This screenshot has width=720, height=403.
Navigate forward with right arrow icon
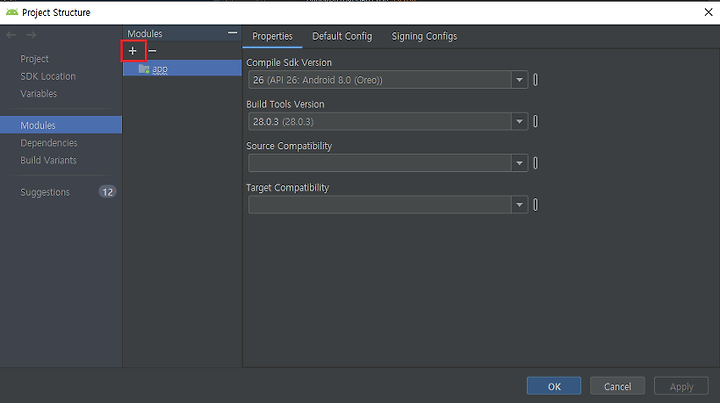pos(31,35)
